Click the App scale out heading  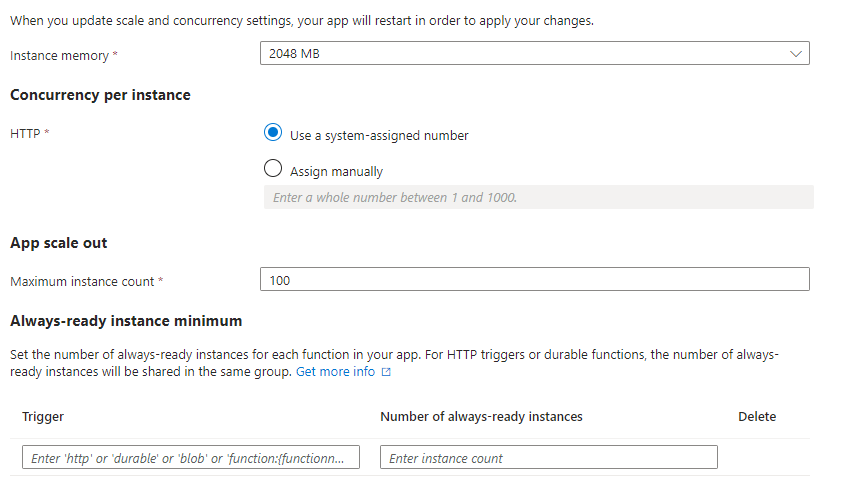[x=58, y=243]
